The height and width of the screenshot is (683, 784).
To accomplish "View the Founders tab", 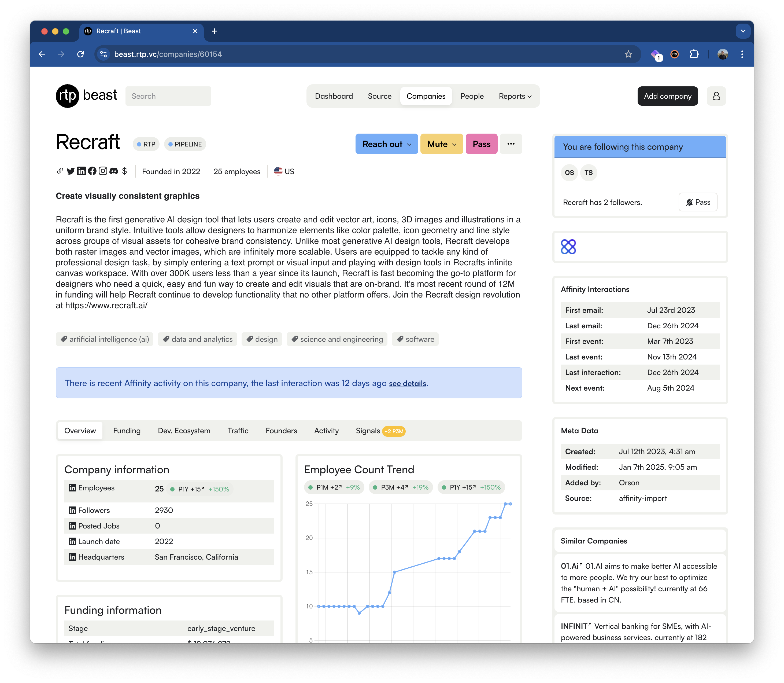I will [281, 430].
